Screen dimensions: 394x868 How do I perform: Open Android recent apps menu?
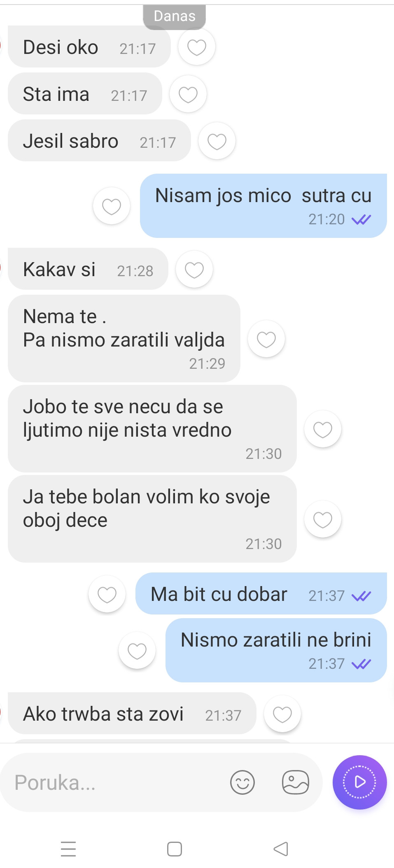click(68, 849)
